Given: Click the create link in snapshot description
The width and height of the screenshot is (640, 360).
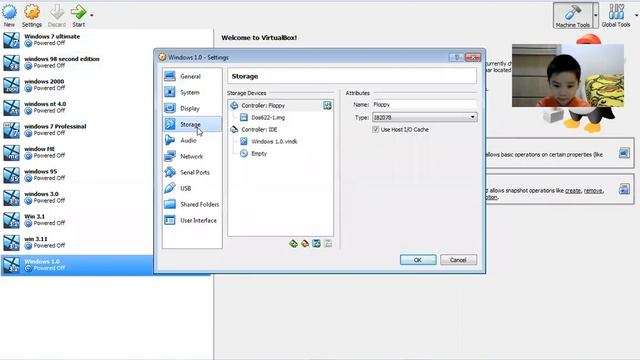Looking at the screenshot, I should [573, 191].
